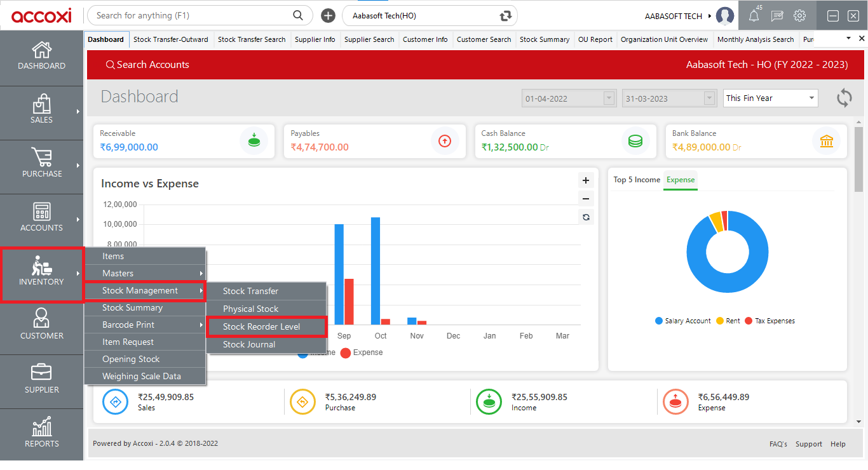The width and height of the screenshot is (868, 470).
Task: Reset the Income vs Expense chart zoom
Action: click(x=586, y=217)
